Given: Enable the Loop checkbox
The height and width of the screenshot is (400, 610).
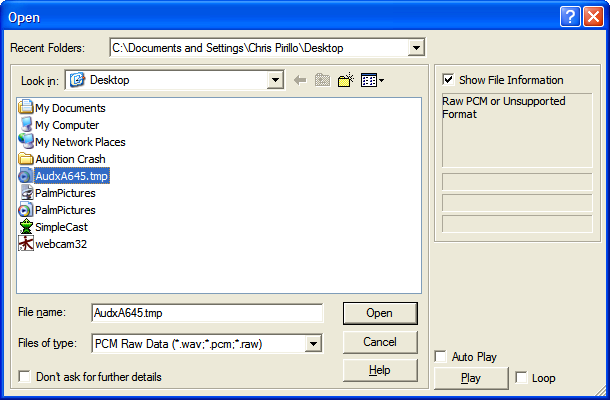Looking at the screenshot, I should (521, 377).
